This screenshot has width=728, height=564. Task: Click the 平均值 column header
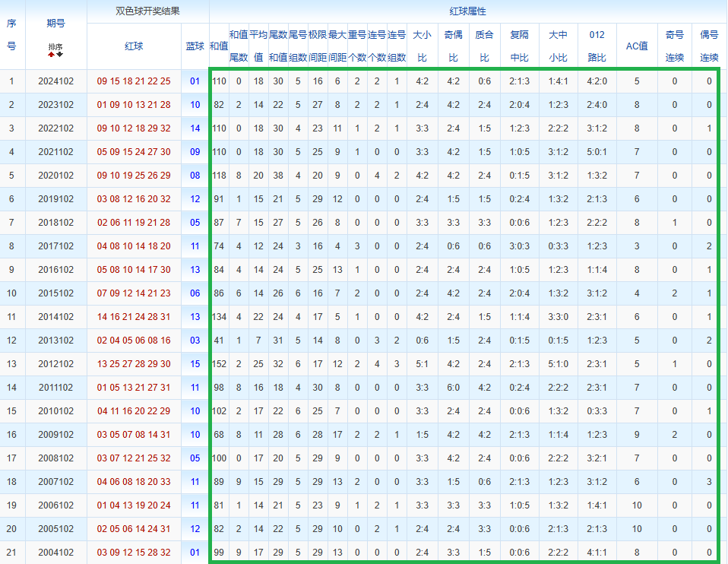(258, 46)
